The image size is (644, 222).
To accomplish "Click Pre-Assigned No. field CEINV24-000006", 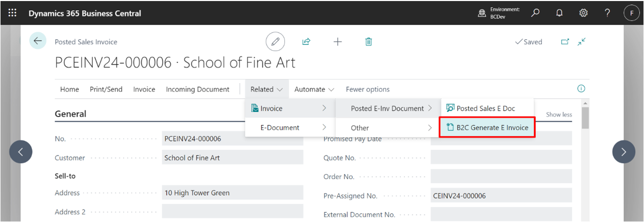I will pyautogui.click(x=501, y=196).
